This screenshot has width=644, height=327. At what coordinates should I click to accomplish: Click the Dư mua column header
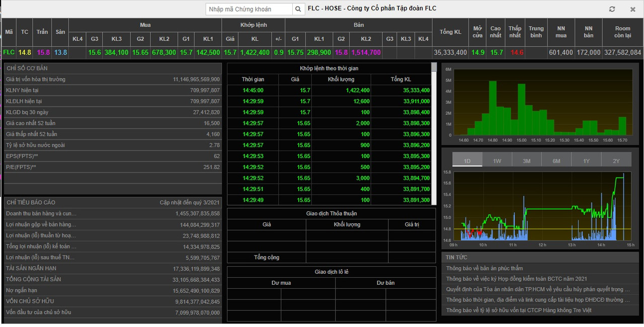pos(281,283)
